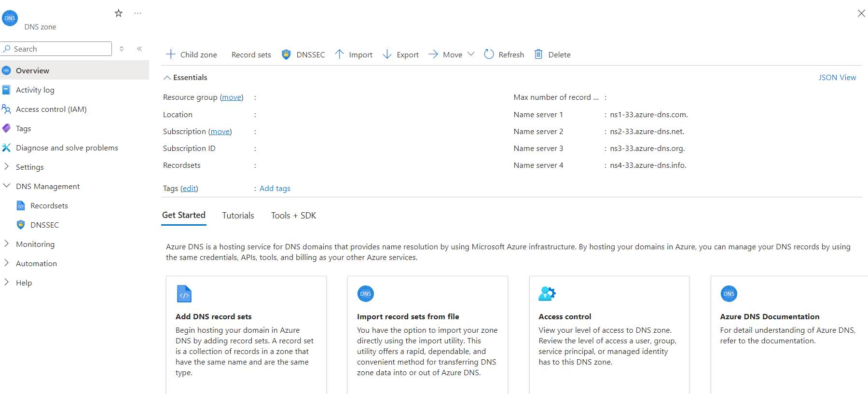Open the Move dropdown chevron
The width and height of the screenshot is (868, 394).
pos(471,54)
